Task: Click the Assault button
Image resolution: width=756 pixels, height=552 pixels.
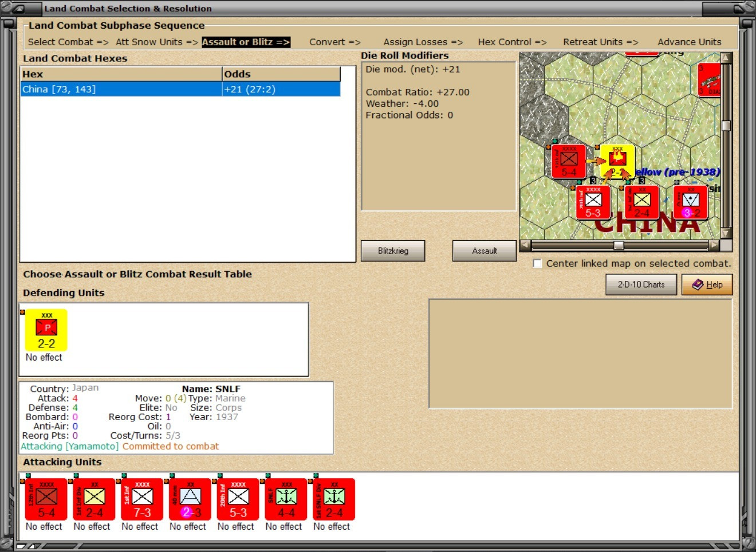Action: pyautogui.click(x=485, y=251)
